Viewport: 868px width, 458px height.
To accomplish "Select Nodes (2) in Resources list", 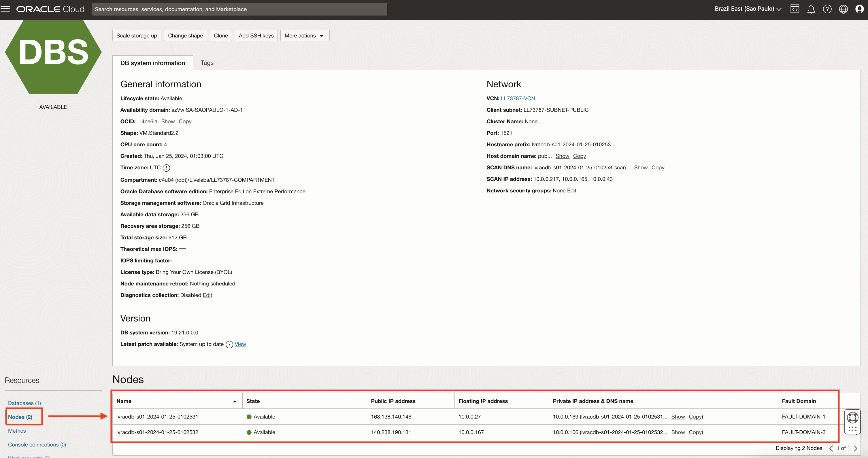I will pos(20,417).
